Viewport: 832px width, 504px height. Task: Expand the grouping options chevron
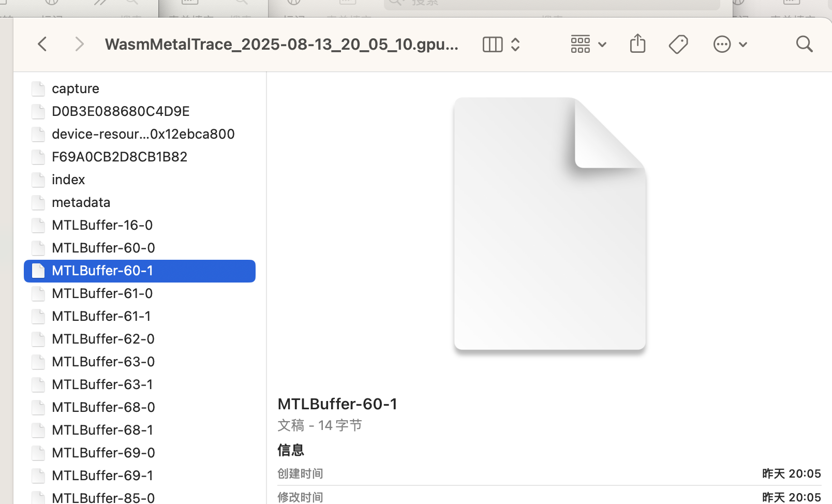coord(602,45)
